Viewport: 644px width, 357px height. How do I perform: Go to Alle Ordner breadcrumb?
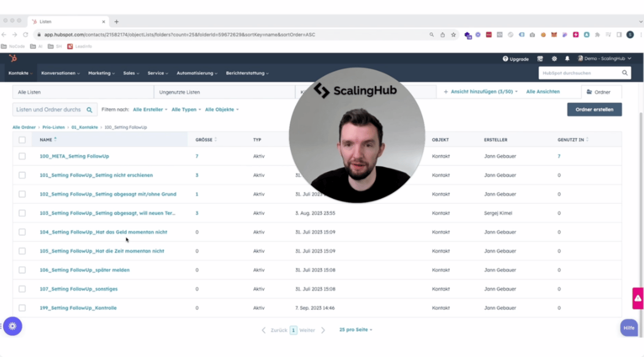[24, 128]
